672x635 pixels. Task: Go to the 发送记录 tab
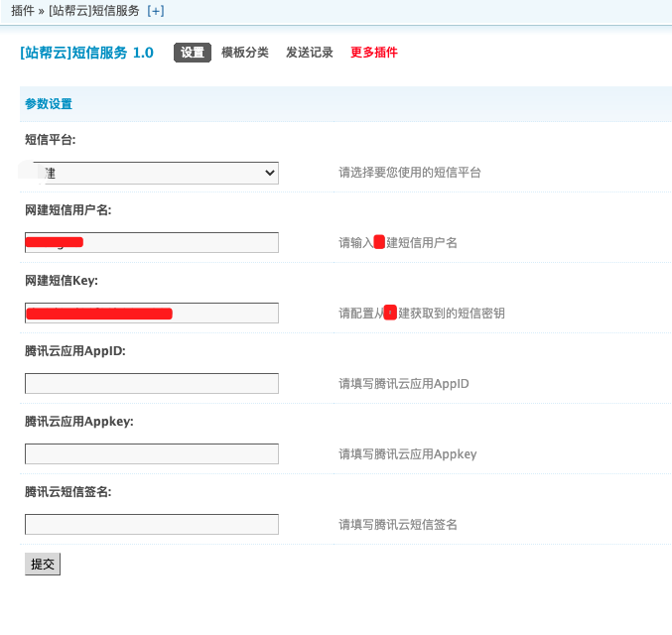(310, 53)
